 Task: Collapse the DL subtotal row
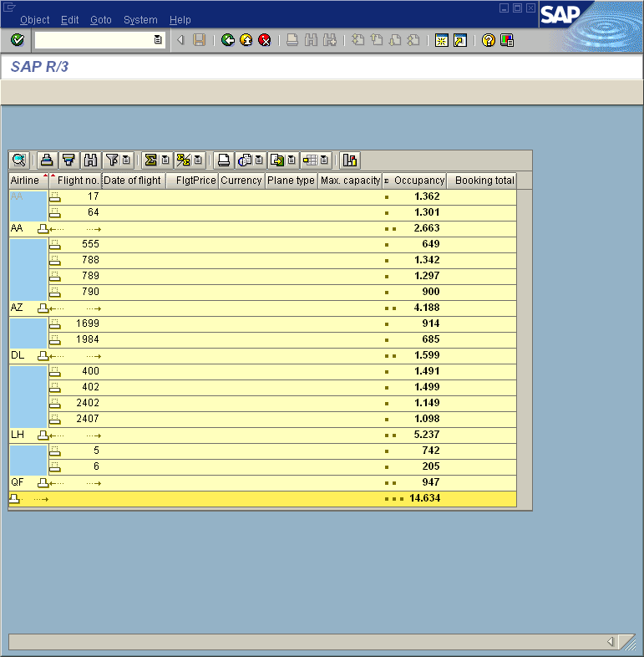[43, 356]
